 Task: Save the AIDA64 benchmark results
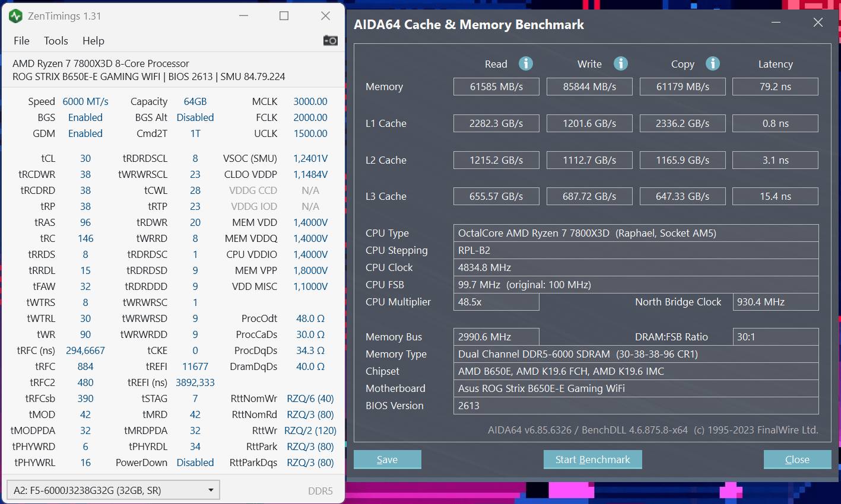[x=388, y=460]
